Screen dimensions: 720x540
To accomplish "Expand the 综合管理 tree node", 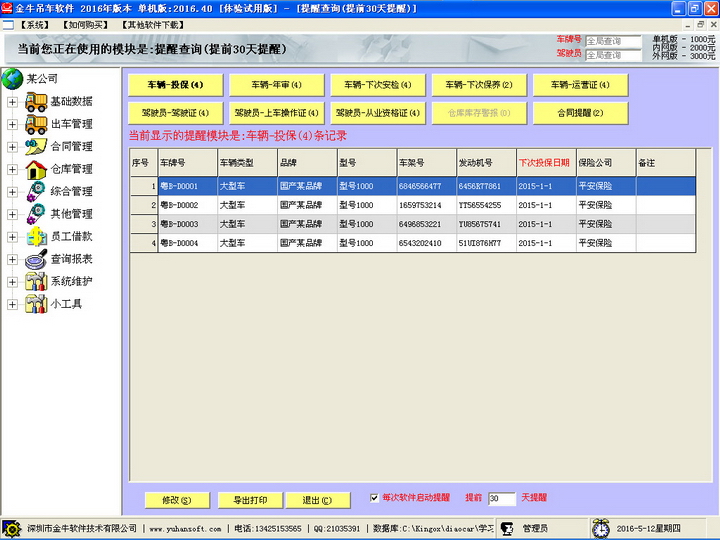I will pos(12,192).
